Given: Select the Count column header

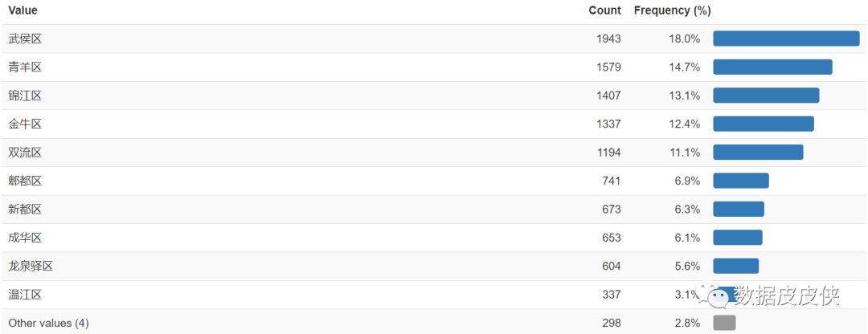Looking at the screenshot, I should pos(604,10).
